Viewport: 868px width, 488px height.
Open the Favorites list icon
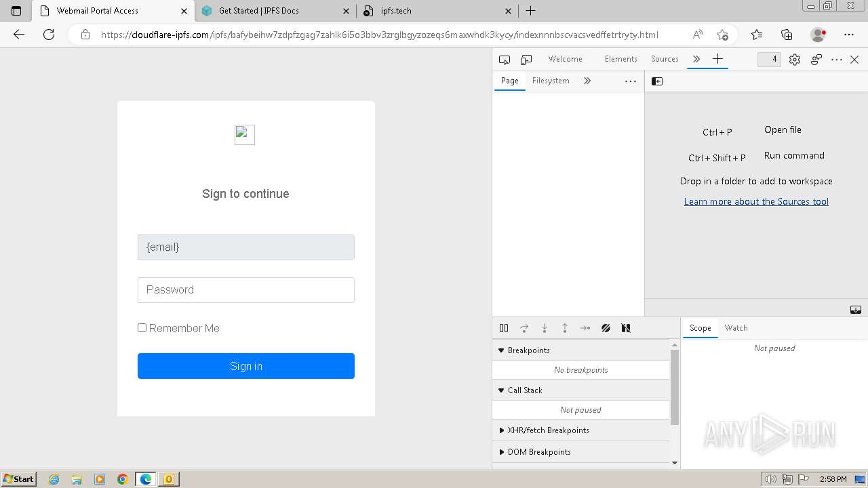tap(757, 35)
